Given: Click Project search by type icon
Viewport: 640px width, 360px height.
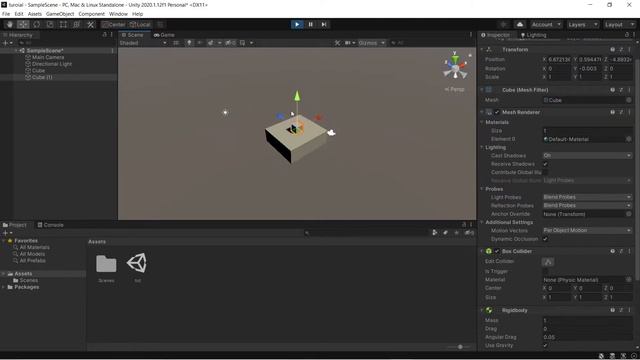Looking at the screenshot, I should [x=435, y=233].
